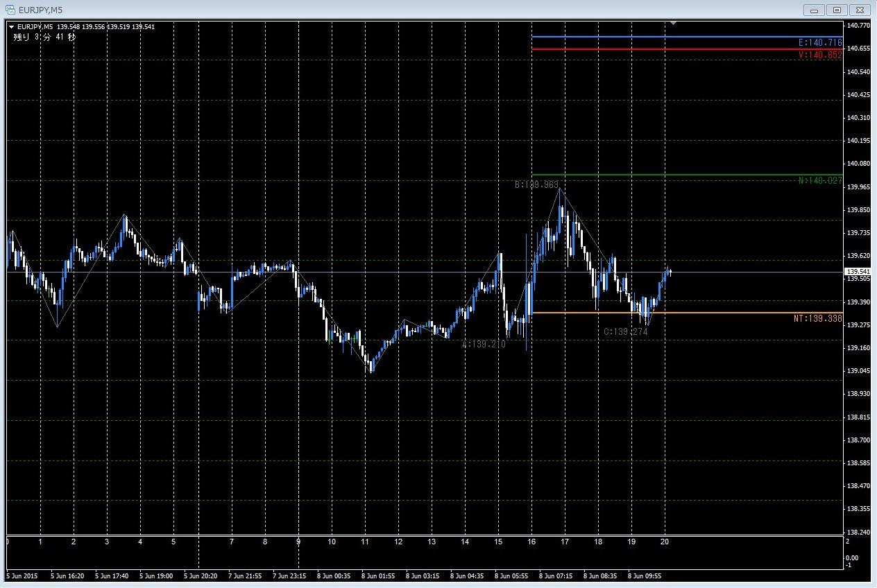Click the 7 Jun 23:15 time label
Viewport: 877px width, 588px height.
pyautogui.click(x=291, y=576)
